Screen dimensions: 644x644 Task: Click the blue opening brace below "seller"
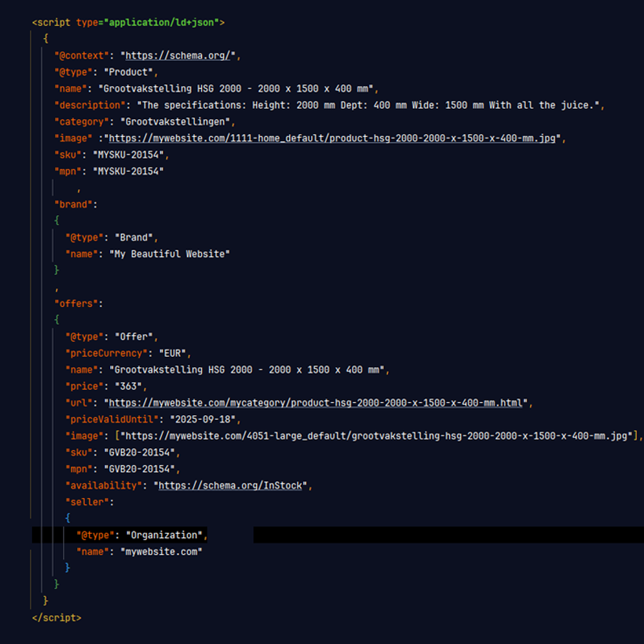[68, 518]
